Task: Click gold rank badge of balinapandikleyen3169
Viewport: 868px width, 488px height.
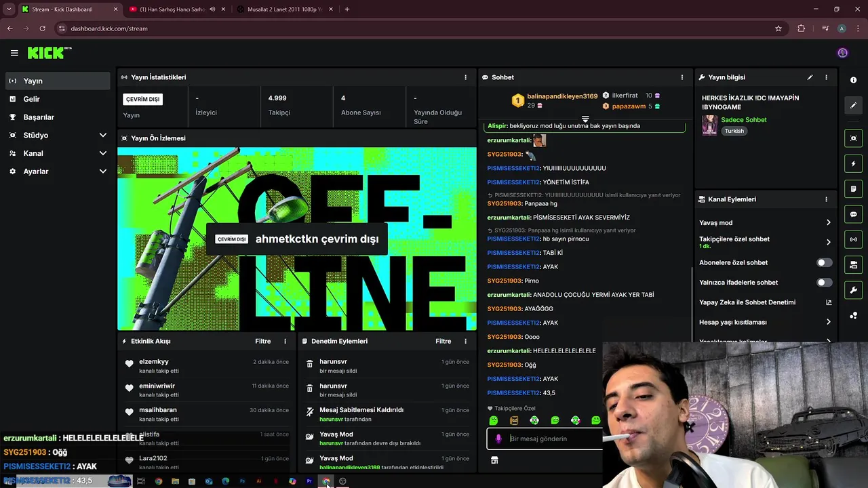Action: click(x=517, y=100)
